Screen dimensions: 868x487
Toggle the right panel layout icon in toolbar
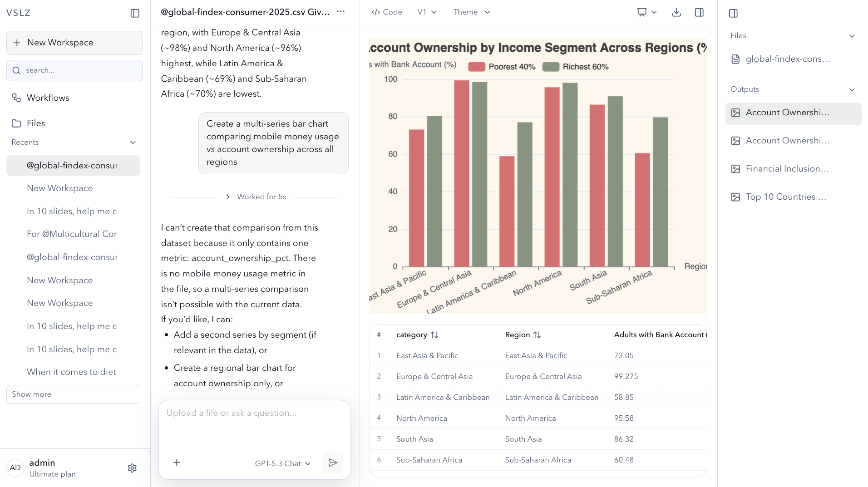tap(699, 12)
